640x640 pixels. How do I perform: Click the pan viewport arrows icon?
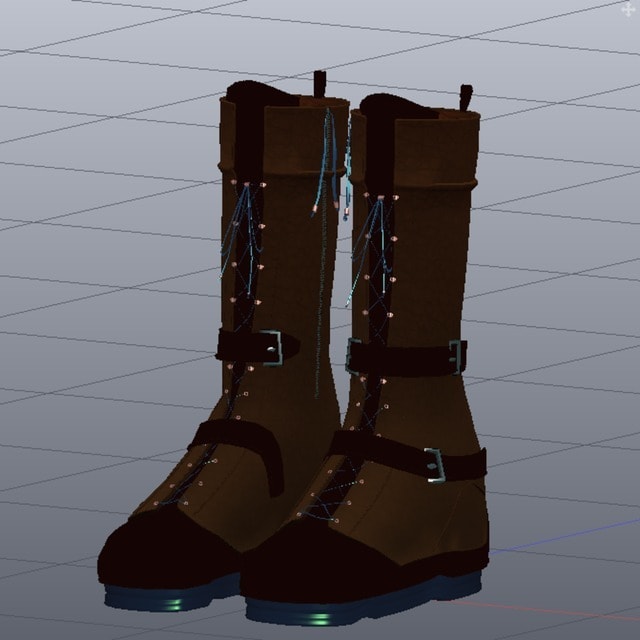pyautogui.click(x=628, y=10)
